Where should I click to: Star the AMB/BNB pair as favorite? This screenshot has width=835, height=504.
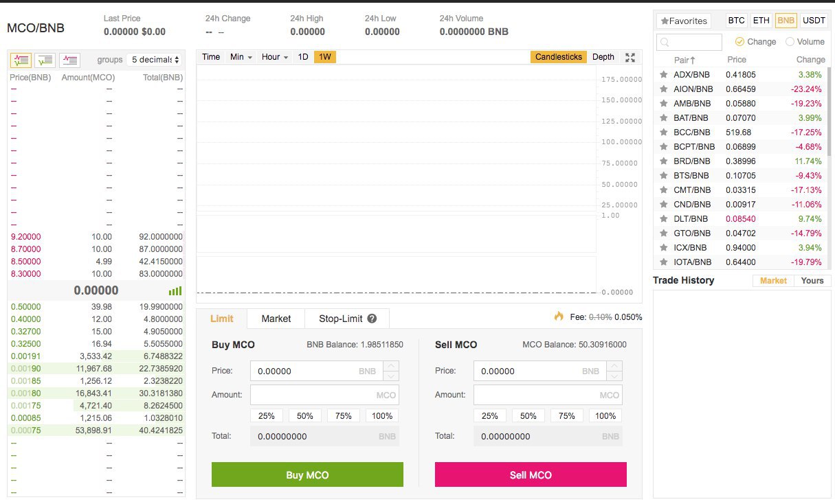tap(663, 103)
